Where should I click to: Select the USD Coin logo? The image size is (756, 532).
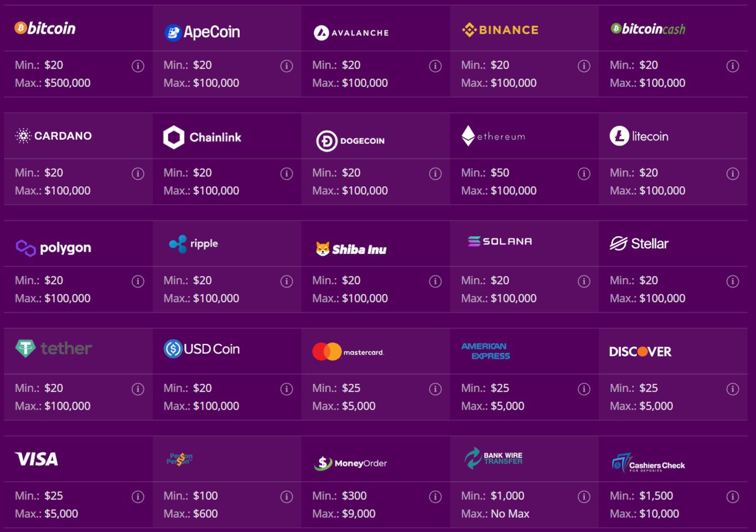pyautogui.click(x=202, y=349)
